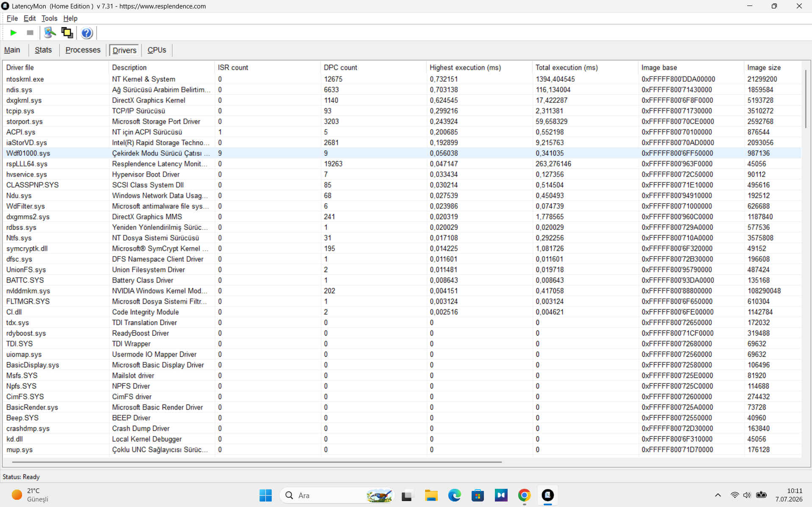Screen dimensions: 812x507
Task: Select the rspLLL64.sys driver row
Action: click(x=402, y=164)
